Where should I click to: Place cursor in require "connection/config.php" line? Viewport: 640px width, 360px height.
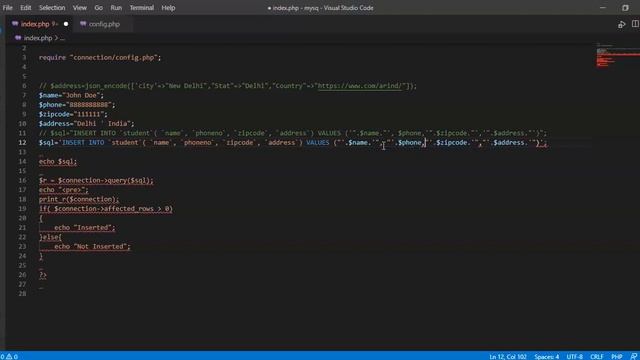pyautogui.click(x=100, y=58)
